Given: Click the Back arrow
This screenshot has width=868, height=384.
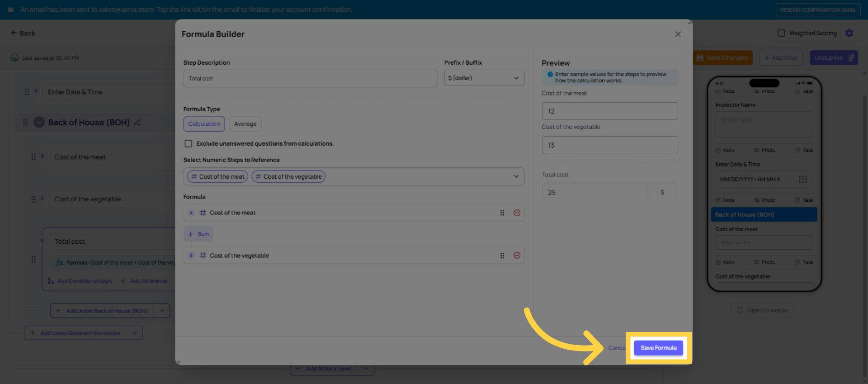Looking at the screenshot, I should pyautogui.click(x=23, y=33).
